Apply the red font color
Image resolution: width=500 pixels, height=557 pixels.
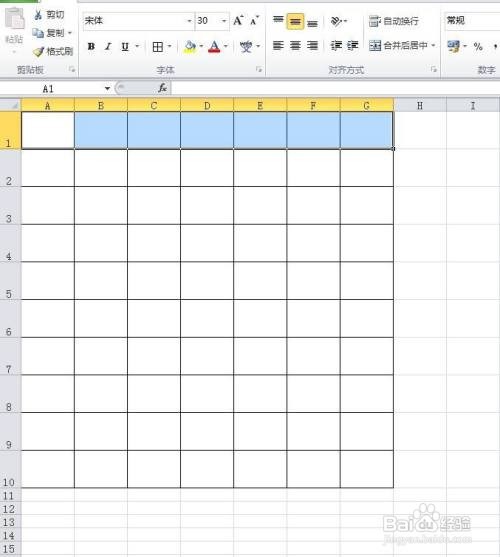(214, 47)
